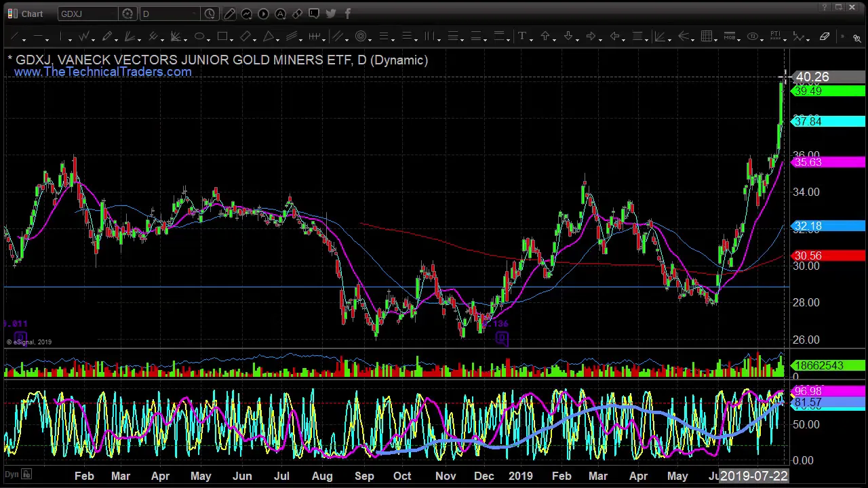Screen dimensions: 868x488
Task: Open TheTechnicalTraders.com link
Action: (102, 72)
